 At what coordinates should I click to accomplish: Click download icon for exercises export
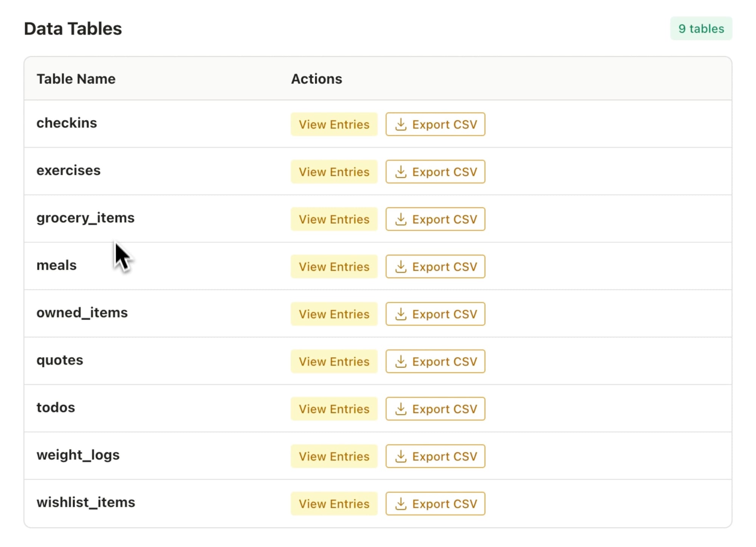(x=401, y=172)
